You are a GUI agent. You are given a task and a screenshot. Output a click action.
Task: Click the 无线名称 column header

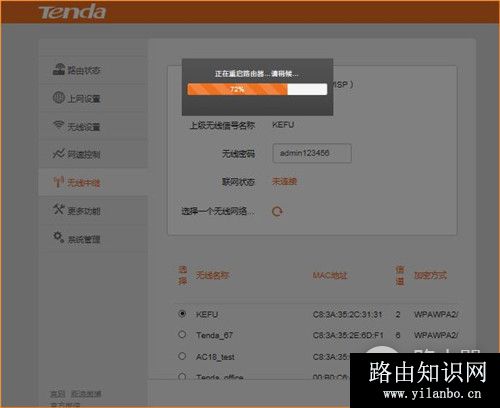tap(212, 275)
